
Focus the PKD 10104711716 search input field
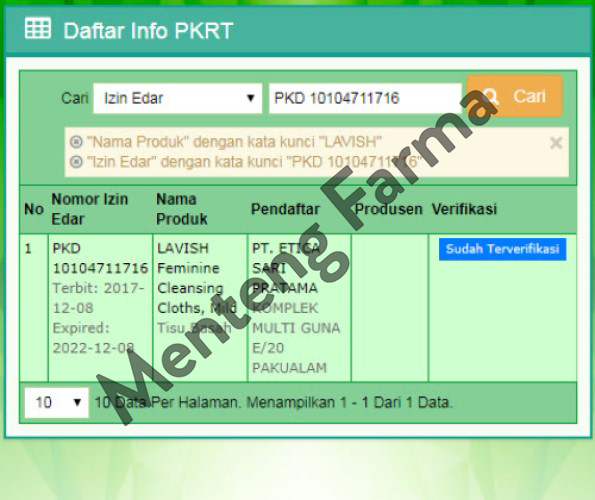click(365, 99)
